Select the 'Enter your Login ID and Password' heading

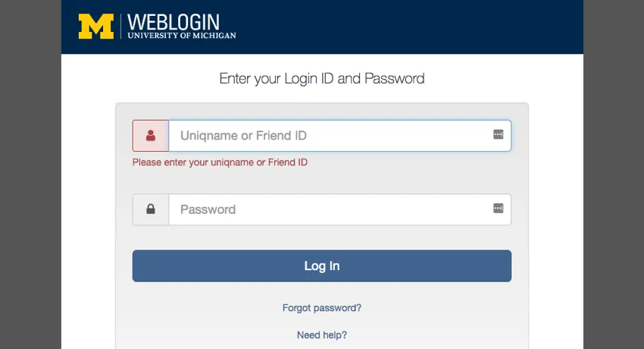click(x=322, y=78)
